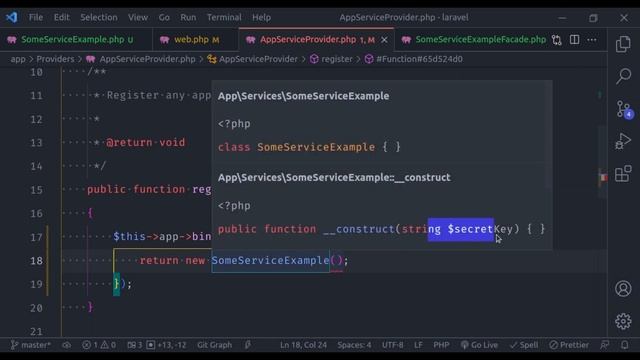Open the Help menu
The image size is (640, 360).
point(261,18)
